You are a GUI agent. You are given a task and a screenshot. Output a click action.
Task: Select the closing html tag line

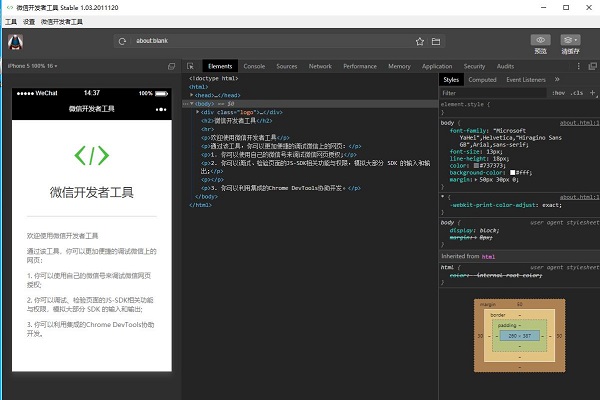pyautogui.click(x=200, y=205)
